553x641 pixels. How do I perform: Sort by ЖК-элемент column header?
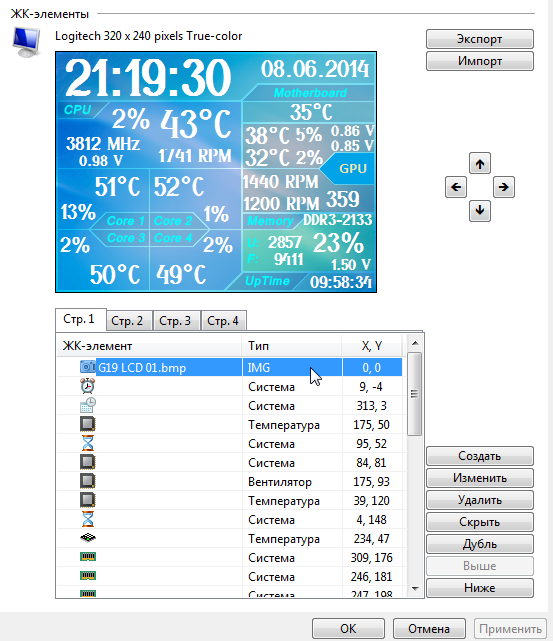click(x=149, y=346)
